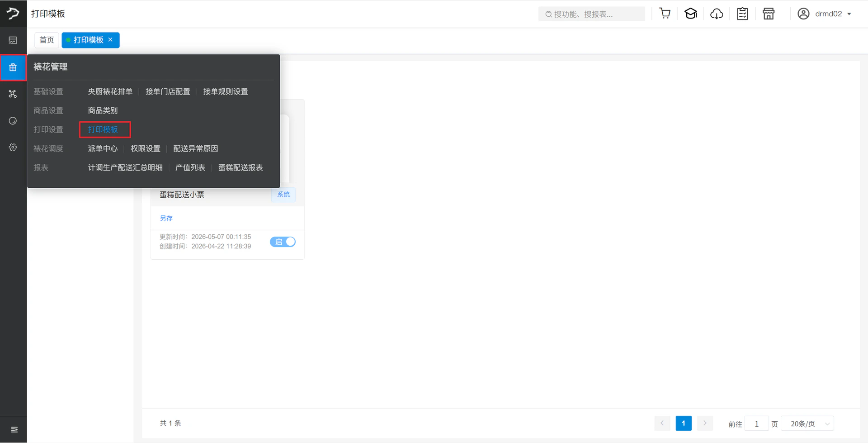This screenshot has height=443, width=868.
Task: Click page number 1 button
Action: point(684,423)
